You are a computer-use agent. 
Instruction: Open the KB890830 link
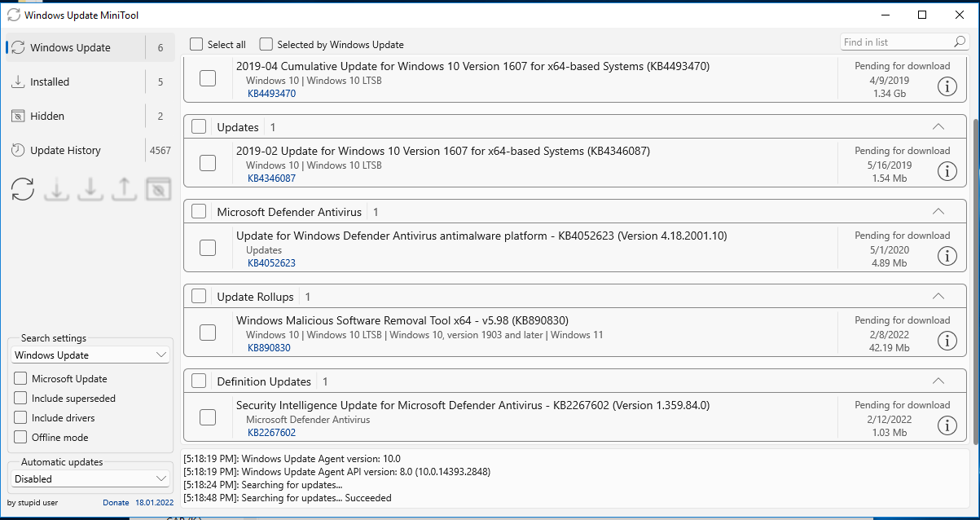point(269,348)
